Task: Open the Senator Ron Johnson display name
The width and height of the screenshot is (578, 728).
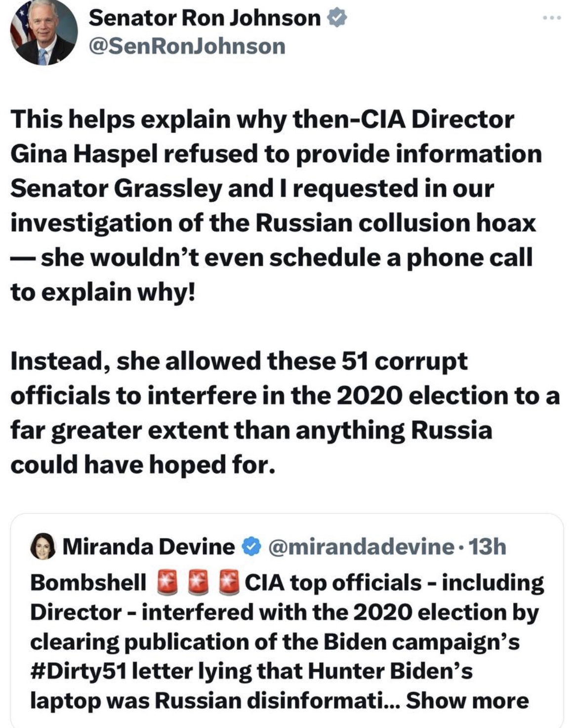Action: click(205, 19)
